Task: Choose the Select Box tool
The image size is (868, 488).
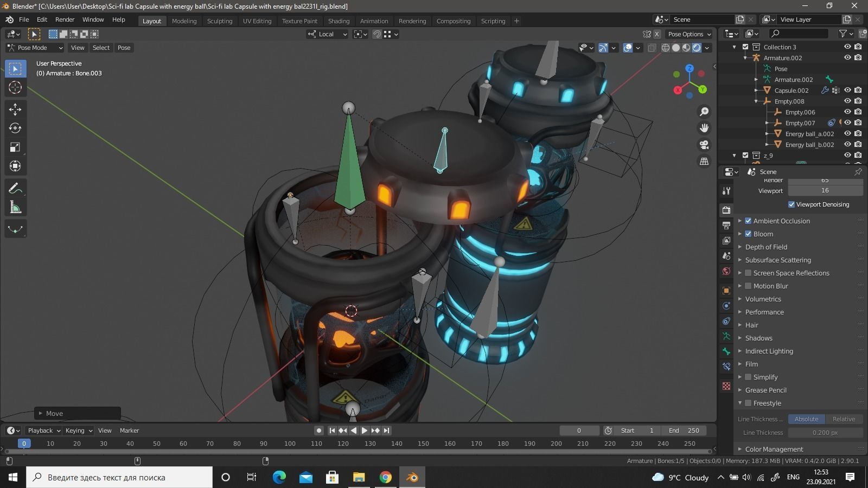Action: click(15, 69)
